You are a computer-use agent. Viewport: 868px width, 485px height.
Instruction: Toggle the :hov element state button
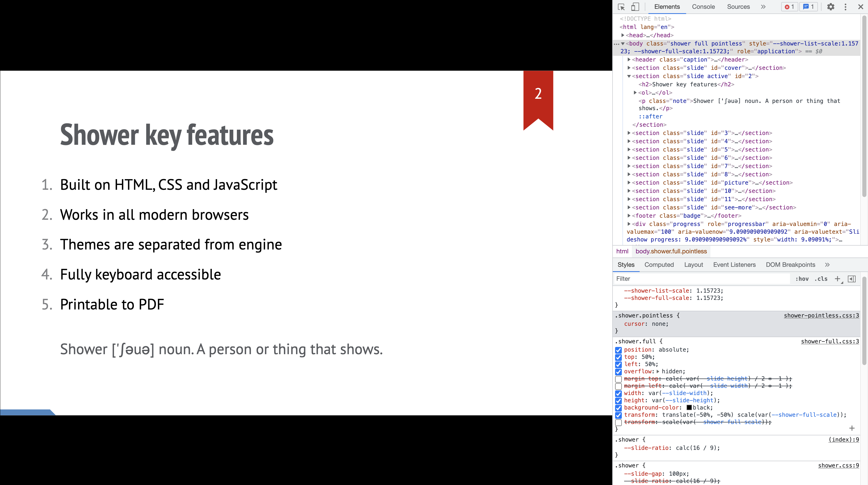tap(802, 279)
